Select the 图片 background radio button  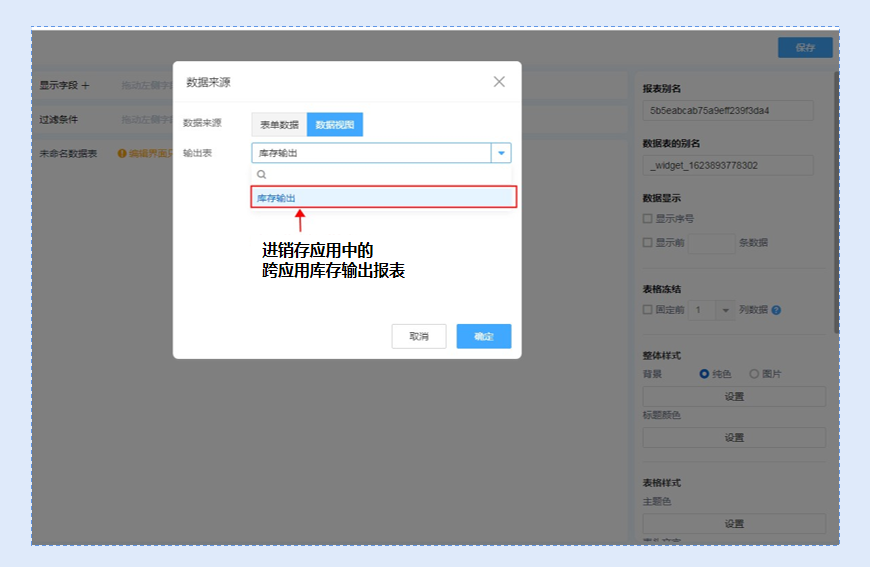[754, 374]
